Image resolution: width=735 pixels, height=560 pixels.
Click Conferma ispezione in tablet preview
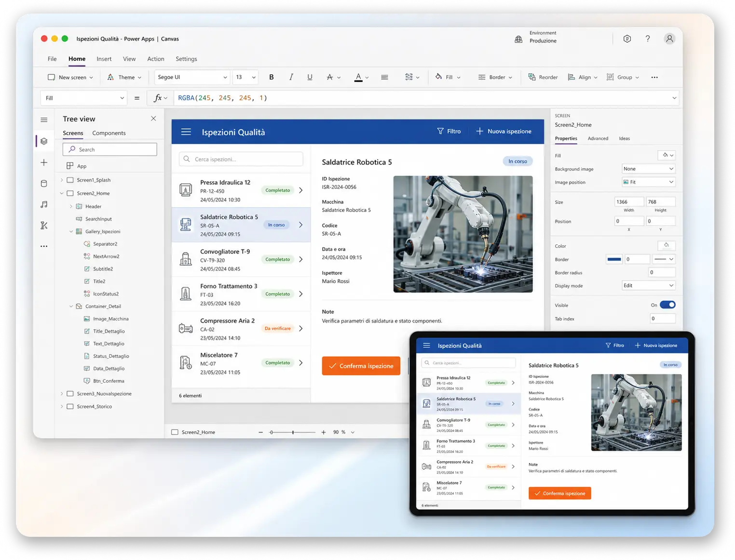560,493
